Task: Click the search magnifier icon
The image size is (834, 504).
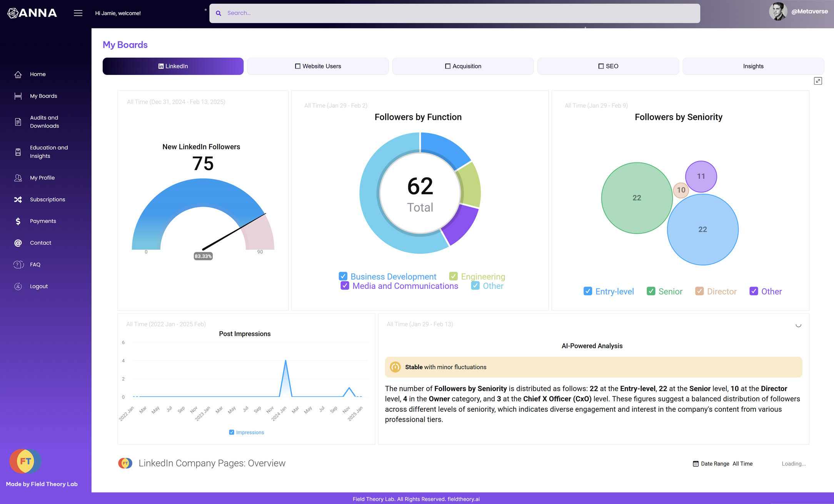Action: pos(219,13)
